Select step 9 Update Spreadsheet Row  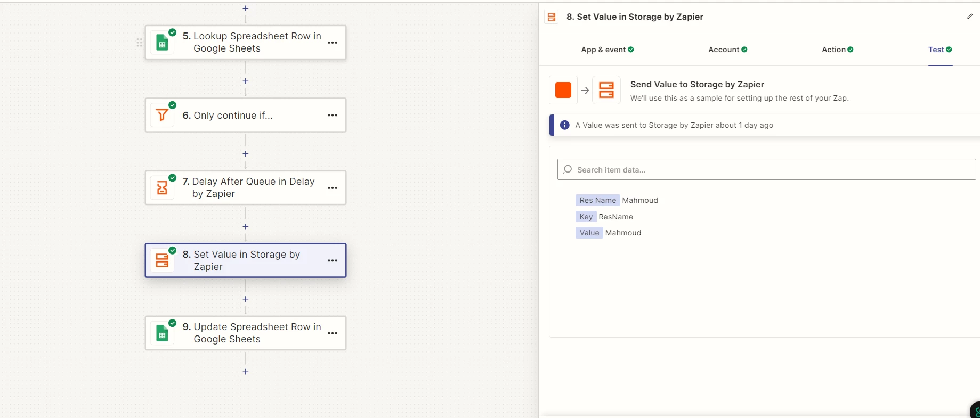coord(246,333)
